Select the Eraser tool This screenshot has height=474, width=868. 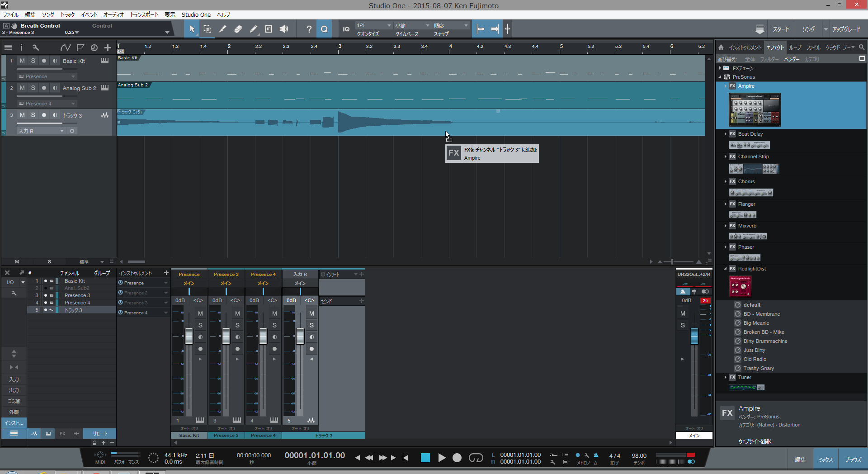click(x=238, y=29)
